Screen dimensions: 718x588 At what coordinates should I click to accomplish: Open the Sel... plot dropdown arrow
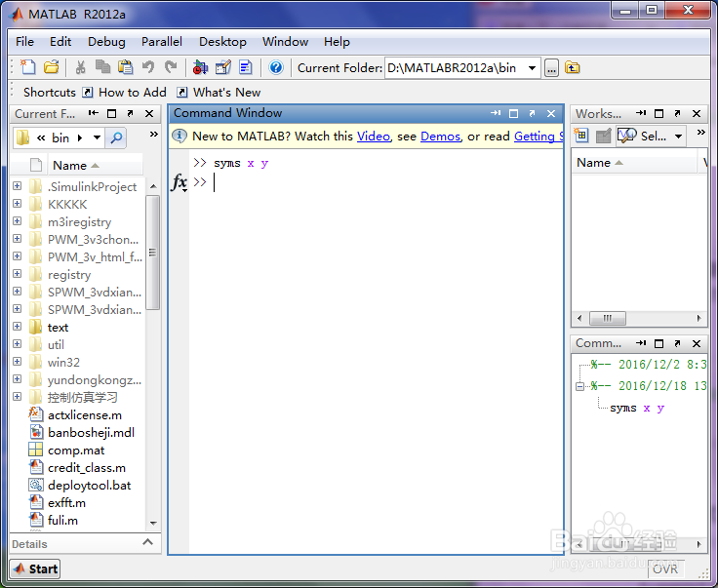(x=679, y=136)
